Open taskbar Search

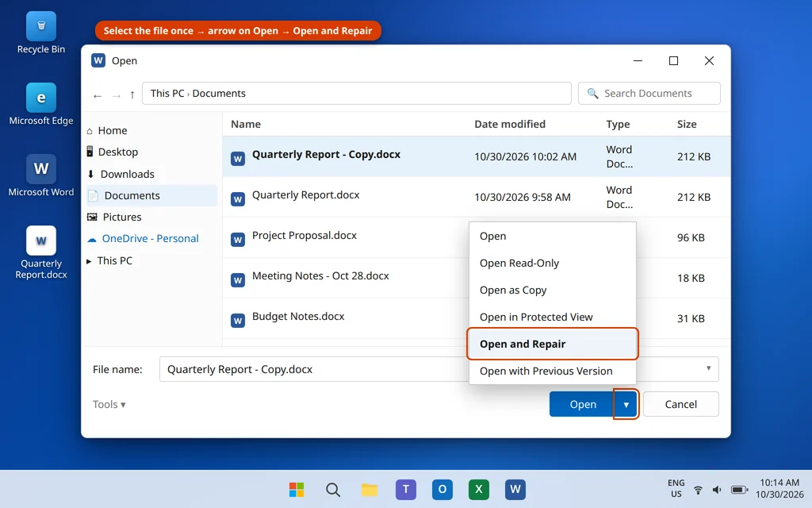click(x=333, y=489)
